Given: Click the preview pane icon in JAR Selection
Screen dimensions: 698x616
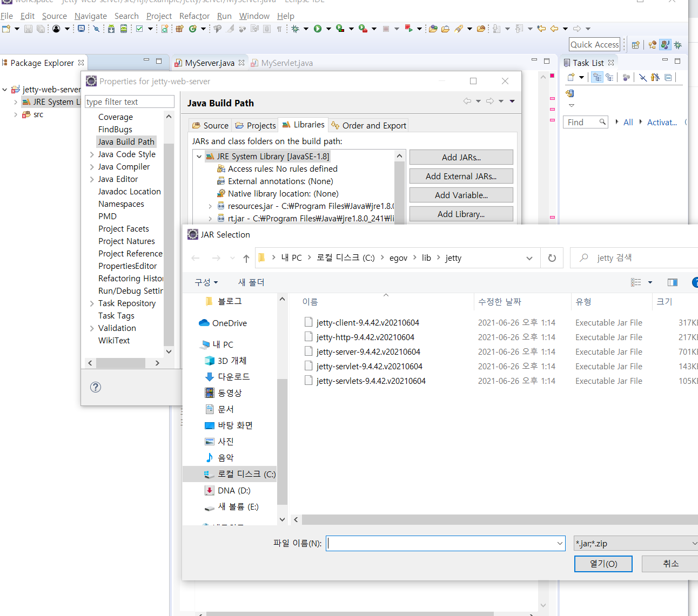Looking at the screenshot, I should 673,282.
